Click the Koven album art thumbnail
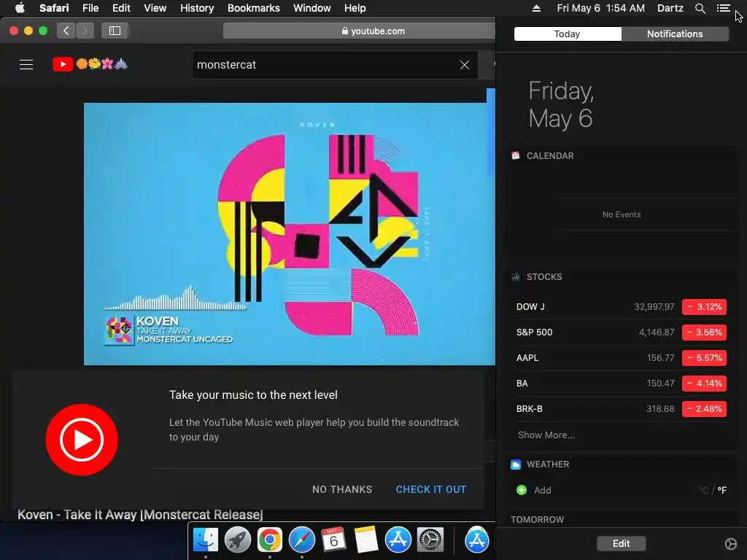Viewport: 747px width, 560px height. pyautogui.click(x=119, y=330)
